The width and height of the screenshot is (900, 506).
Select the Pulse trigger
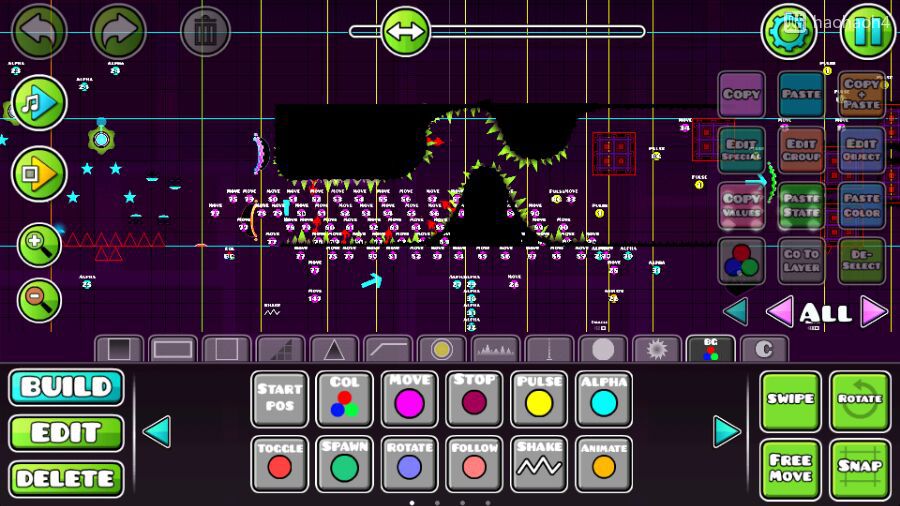(x=539, y=399)
